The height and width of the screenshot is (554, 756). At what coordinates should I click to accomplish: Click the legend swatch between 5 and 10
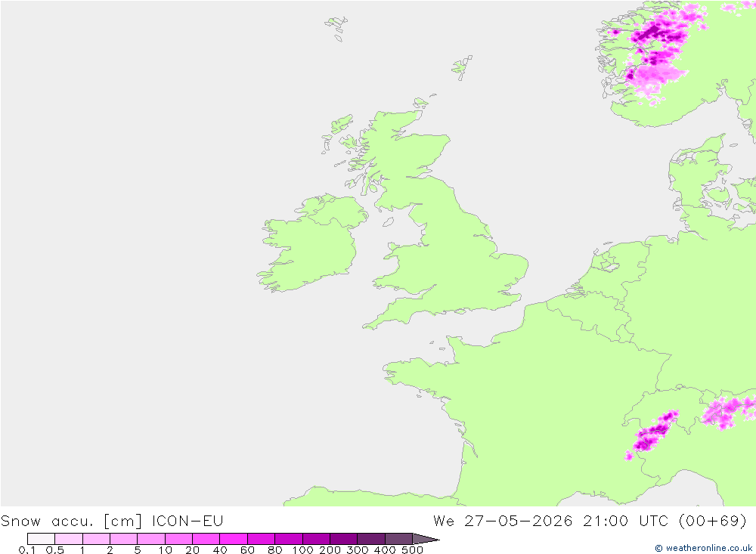point(151,539)
